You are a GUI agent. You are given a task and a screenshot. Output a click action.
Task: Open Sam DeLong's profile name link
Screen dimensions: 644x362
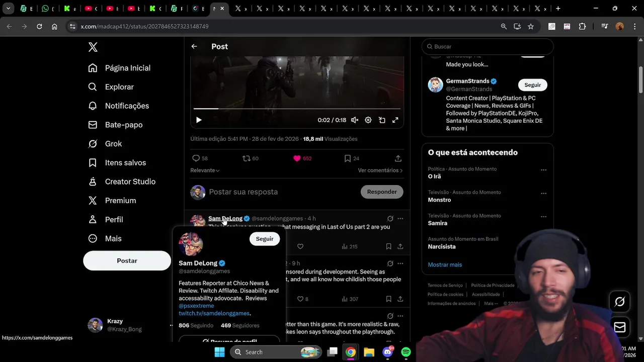(225, 219)
